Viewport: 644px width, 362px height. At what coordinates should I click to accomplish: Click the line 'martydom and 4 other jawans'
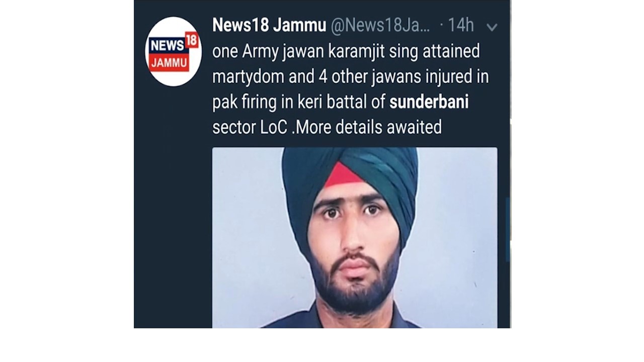351,77
